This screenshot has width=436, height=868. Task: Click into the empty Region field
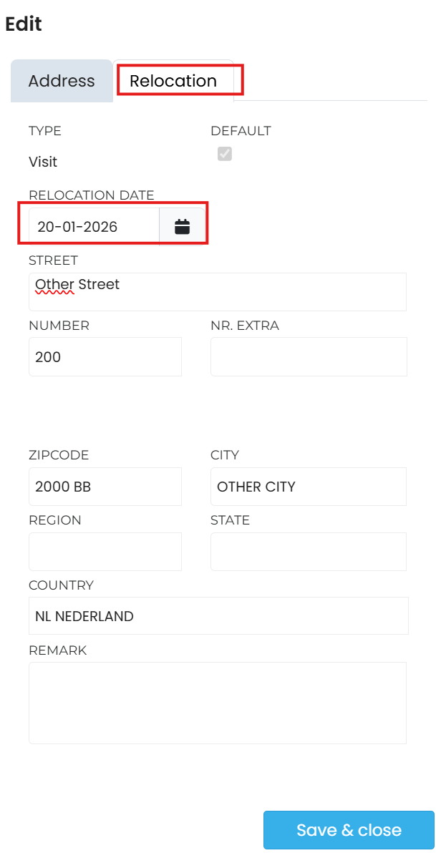click(x=105, y=552)
